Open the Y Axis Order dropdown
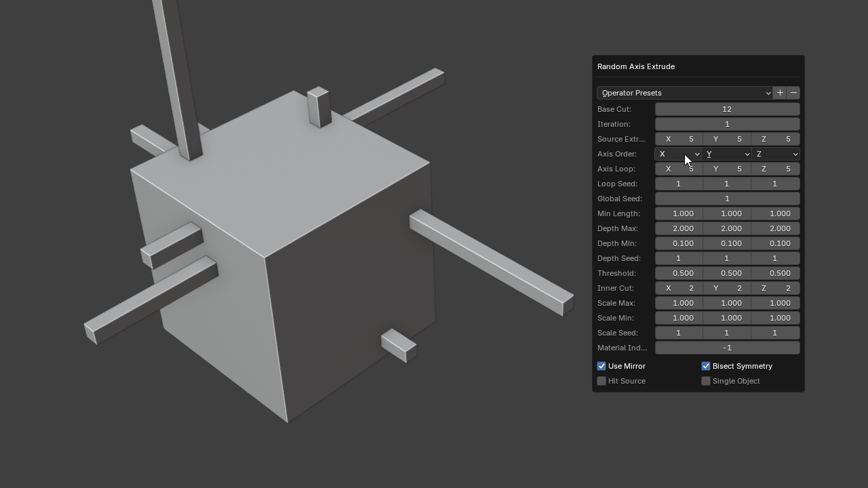Screen dimensions: 868x488 click(727, 154)
